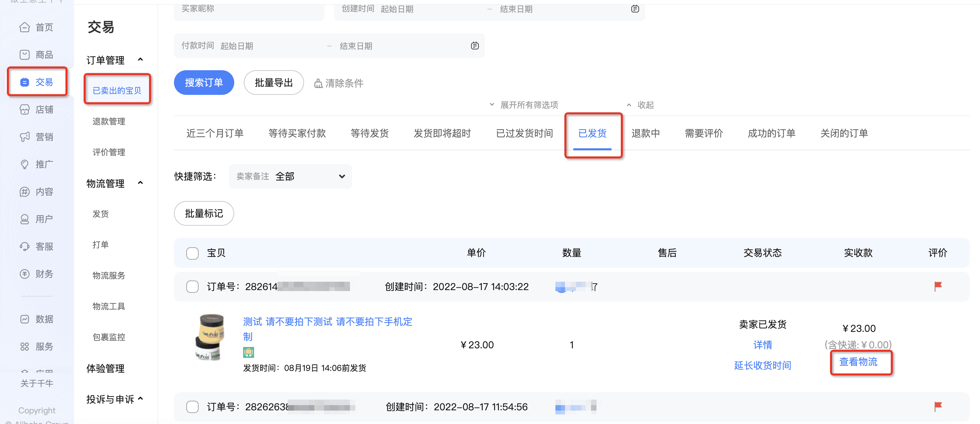Click the red flag icon on first order

(938, 286)
